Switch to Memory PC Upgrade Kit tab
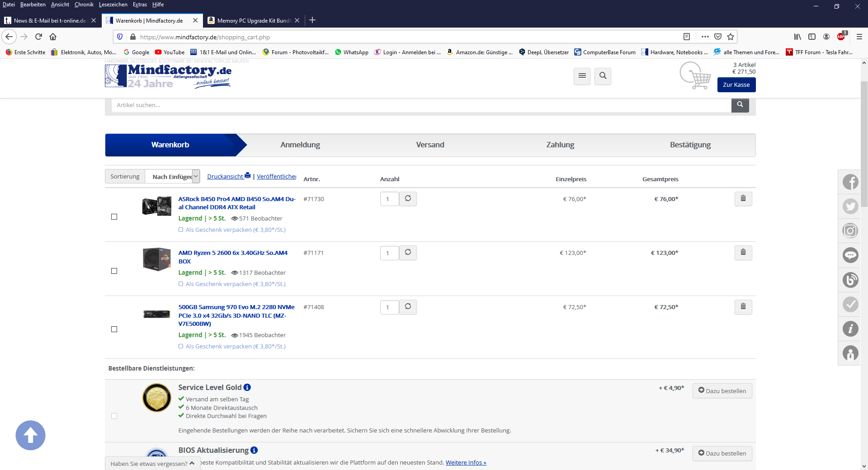 click(253, 20)
